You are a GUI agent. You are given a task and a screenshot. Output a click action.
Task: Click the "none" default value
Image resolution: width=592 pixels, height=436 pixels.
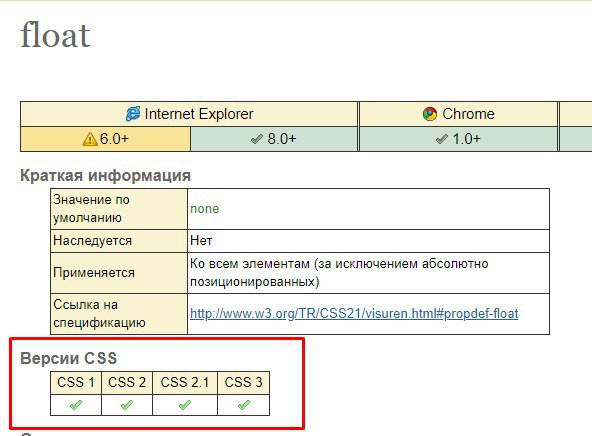[x=204, y=209]
